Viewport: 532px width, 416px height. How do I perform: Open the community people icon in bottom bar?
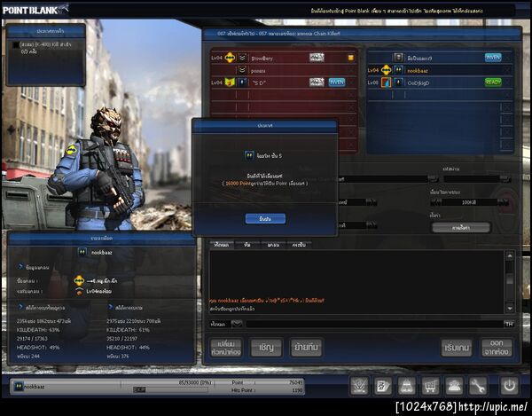454,386
